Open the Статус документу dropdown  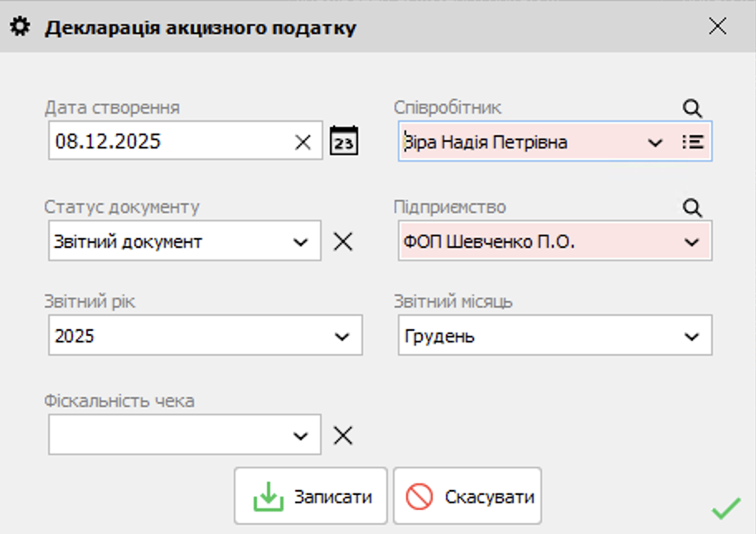pyautogui.click(x=303, y=240)
